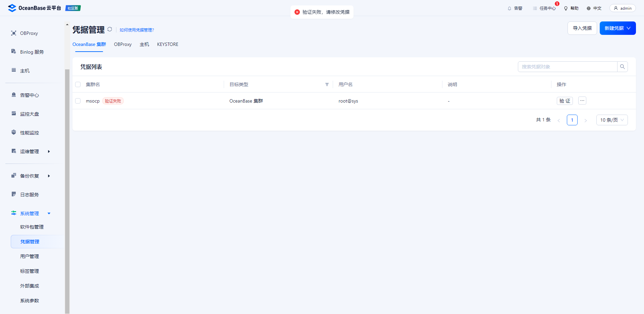Image resolution: width=644 pixels, height=314 pixels.
Task: Check the msocp row checkbox
Action: 78,101
